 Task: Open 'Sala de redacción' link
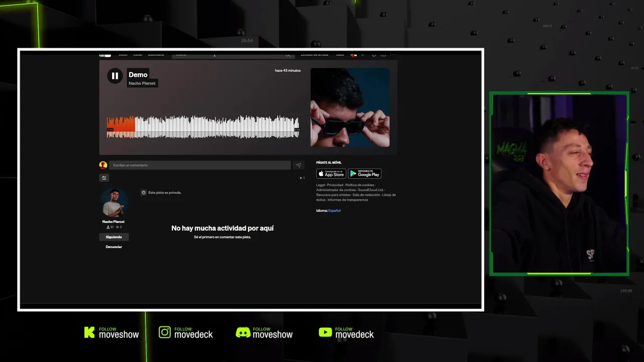[x=366, y=195]
